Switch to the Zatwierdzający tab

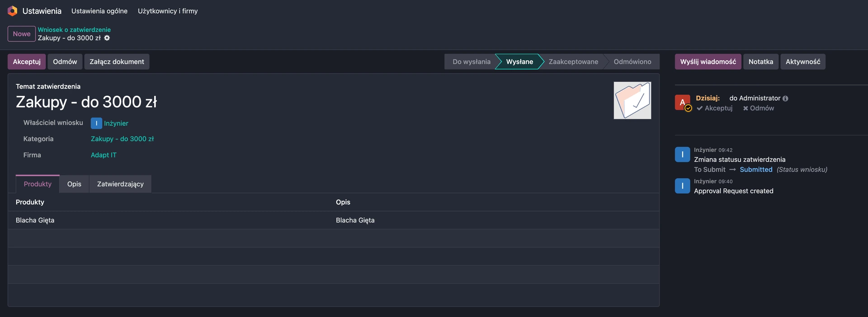point(120,184)
